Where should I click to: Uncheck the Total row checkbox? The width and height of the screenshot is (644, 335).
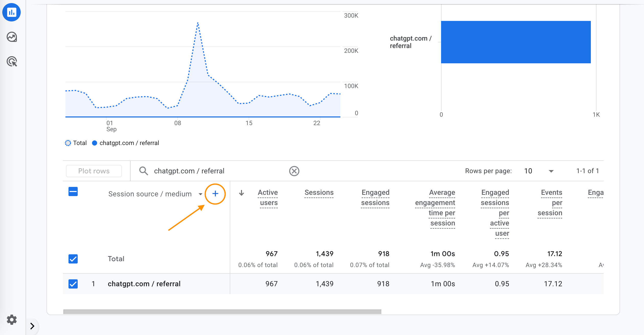point(73,259)
